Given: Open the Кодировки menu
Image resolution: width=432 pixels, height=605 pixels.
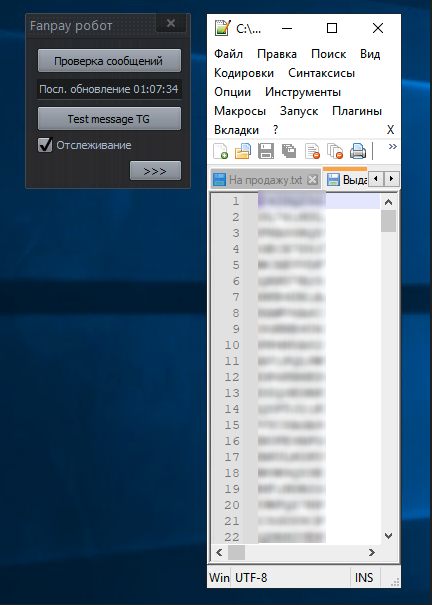Looking at the screenshot, I should tap(244, 73).
